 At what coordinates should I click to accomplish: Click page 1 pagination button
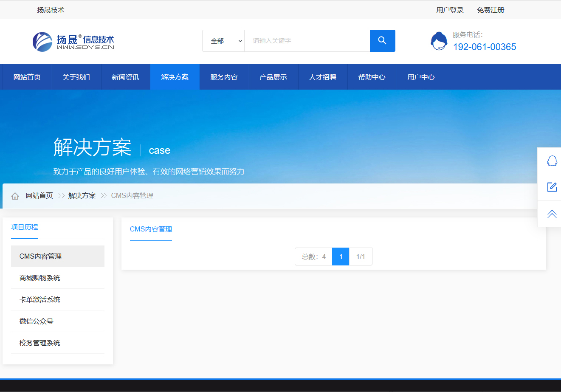[341, 257]
